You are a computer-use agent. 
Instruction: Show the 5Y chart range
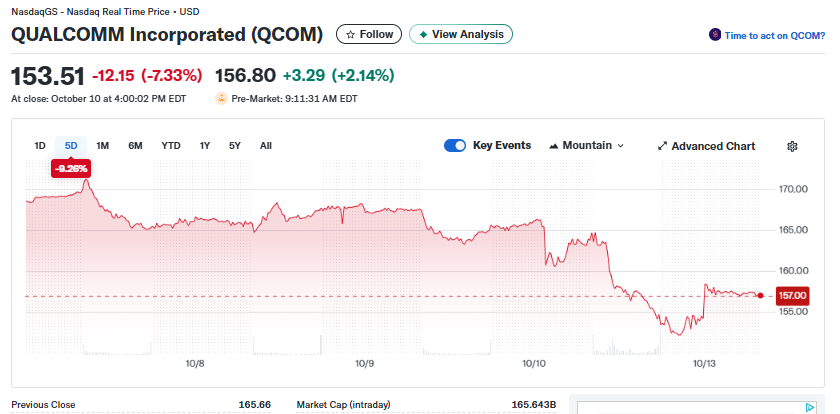[235, 146]
